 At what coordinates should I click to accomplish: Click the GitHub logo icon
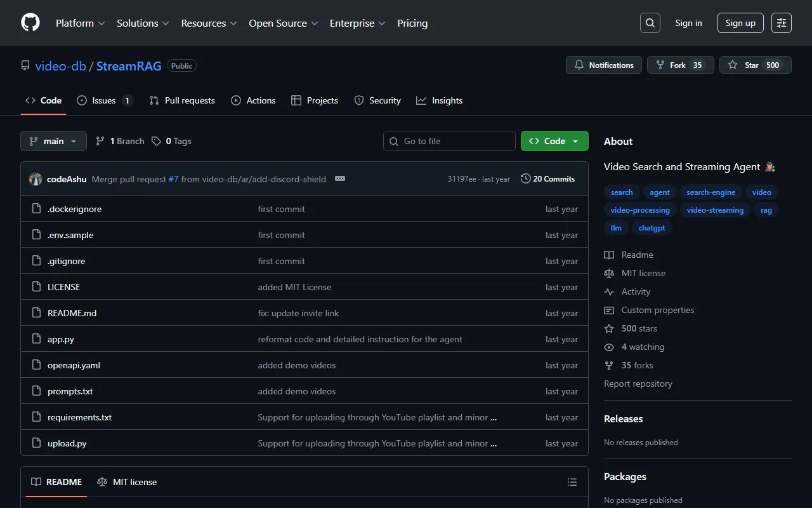pyautogui.click(x=30, y=23)
